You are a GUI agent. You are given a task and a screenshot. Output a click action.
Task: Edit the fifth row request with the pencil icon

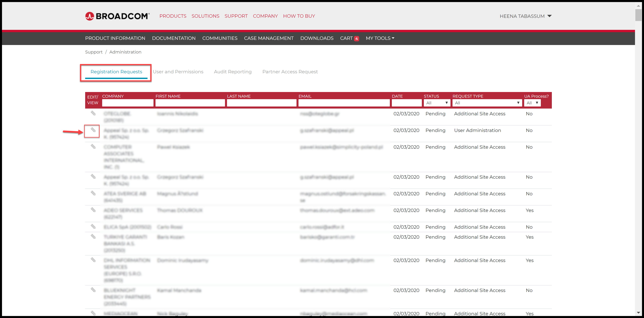tap(93, 193)
